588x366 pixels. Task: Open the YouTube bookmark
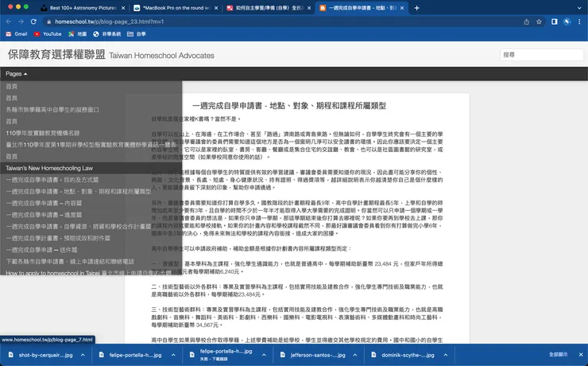[x=48, y=34]
